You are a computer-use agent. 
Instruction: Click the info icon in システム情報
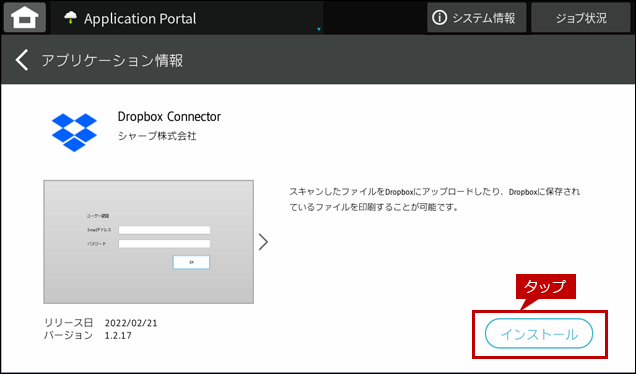click(439, 17)
